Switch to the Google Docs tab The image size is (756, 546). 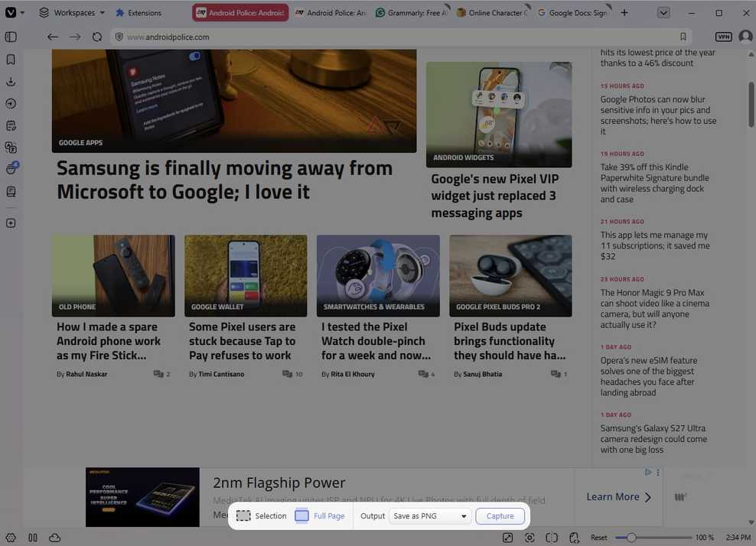pos(573,12)
